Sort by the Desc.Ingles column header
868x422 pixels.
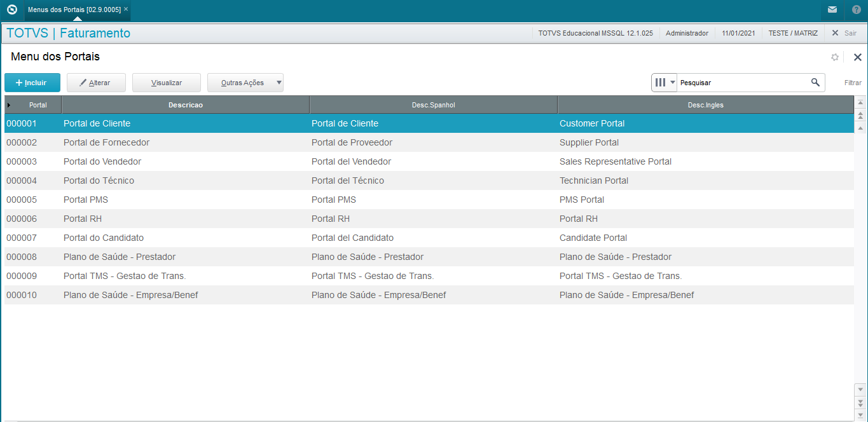pyautogui.click(x=706, y=105)
